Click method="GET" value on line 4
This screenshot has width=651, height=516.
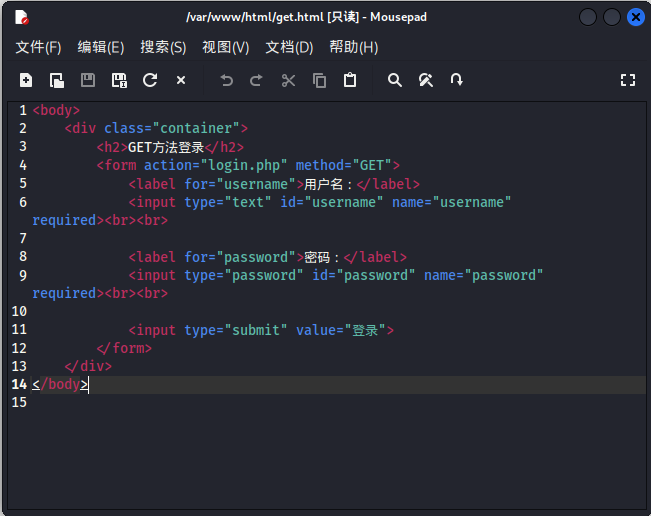pos(343,165)
